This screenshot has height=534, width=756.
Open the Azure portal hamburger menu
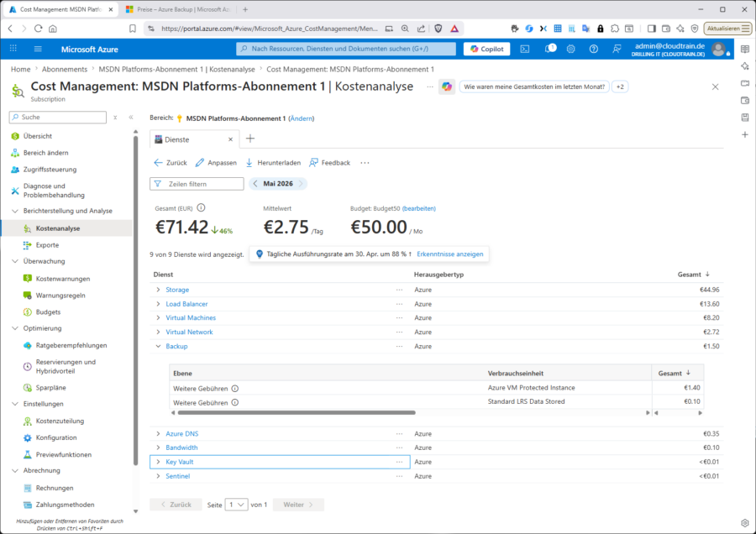38,49
